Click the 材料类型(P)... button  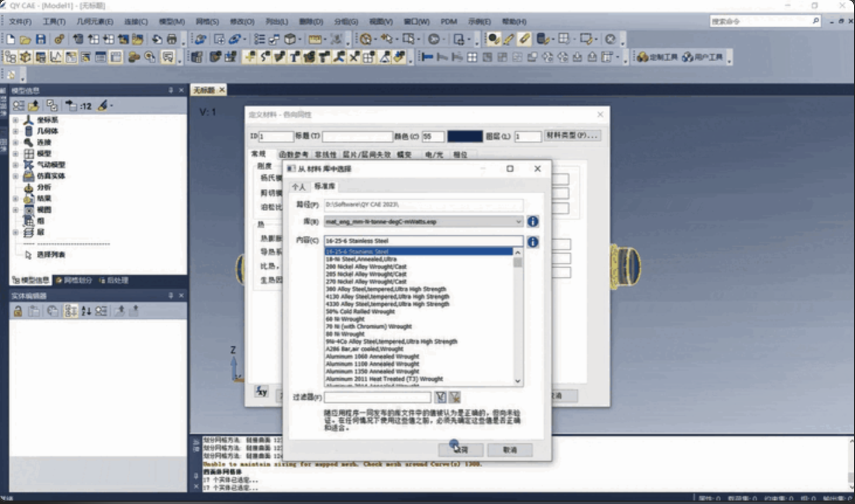[x=572, y=136]
